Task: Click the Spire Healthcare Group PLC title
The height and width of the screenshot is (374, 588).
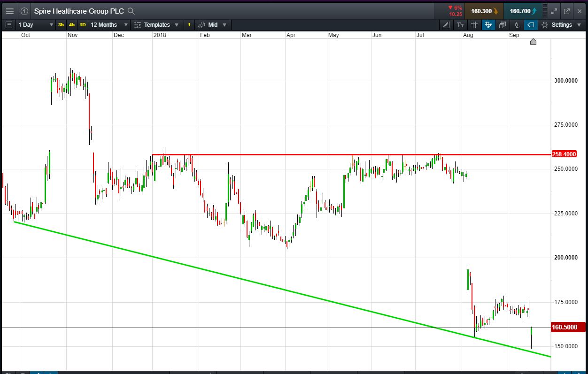Action: pos(79,11)
